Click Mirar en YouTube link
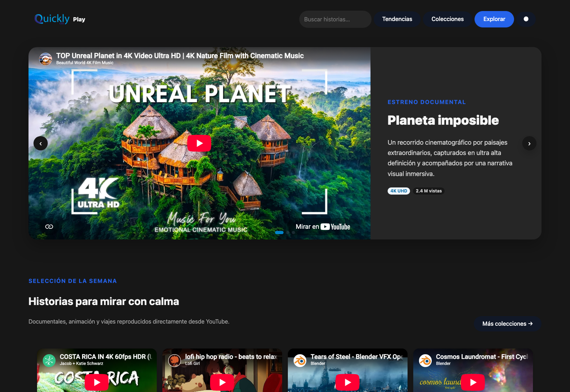The height and width of the screenshot is (392, 570). (x=323, y=227)
